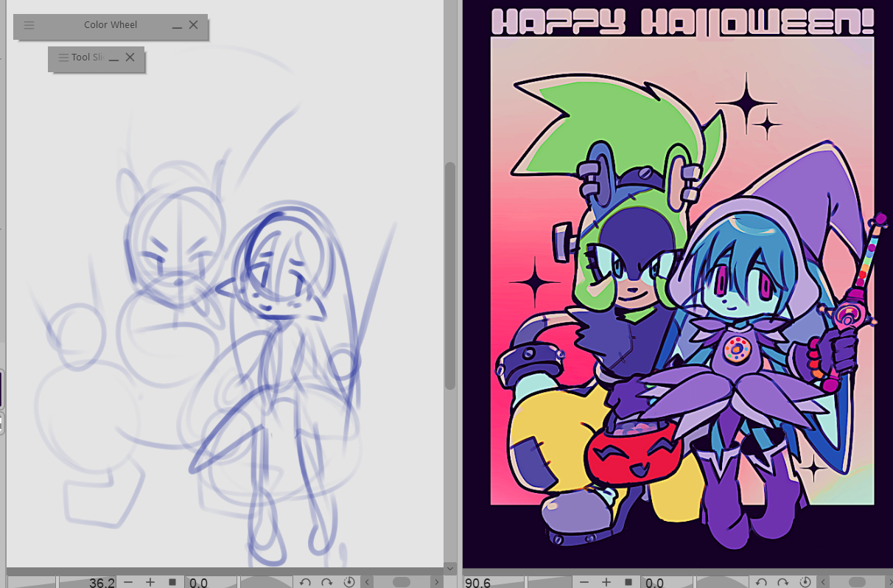Image resolution: width=893 pixels, height=588 pixels.
Task: Click the sketch canvas vertical scrollbar thumb
Action: 450,276
